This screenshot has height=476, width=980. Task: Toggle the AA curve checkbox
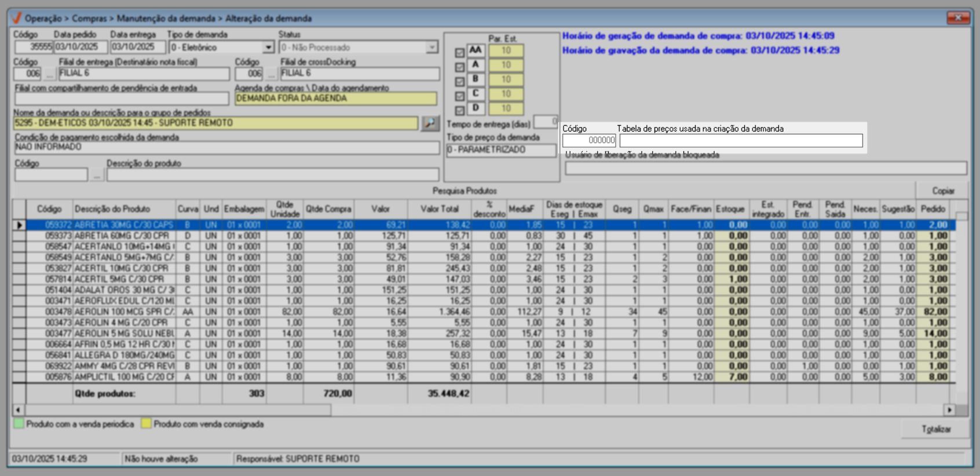pyautogui.click(x=460, y=53)
